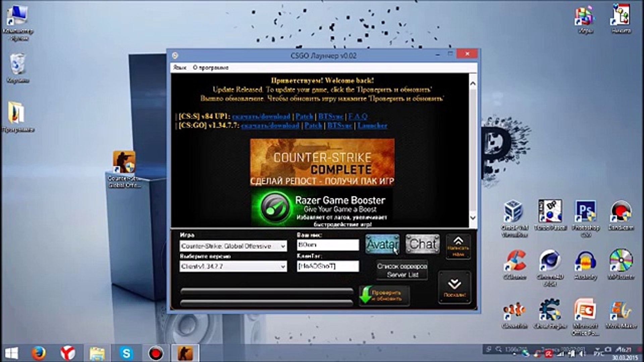644x362 pixels.
Task: Click Skype icon in the taskbar
Action: pyautogui.click(x=126, y=353)
